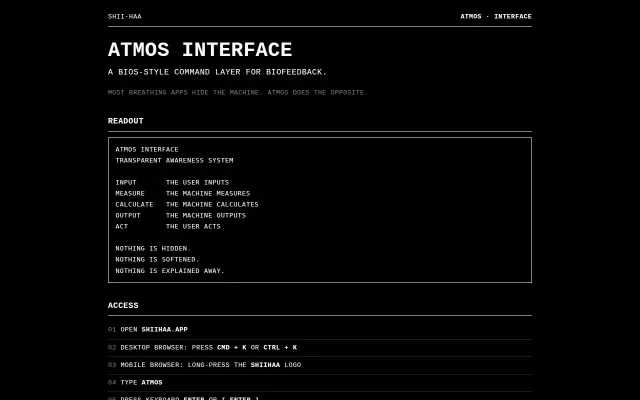The image size is (640, 400).
Task: Select 'CTRL + K' shortcut text
Action: 280,348
